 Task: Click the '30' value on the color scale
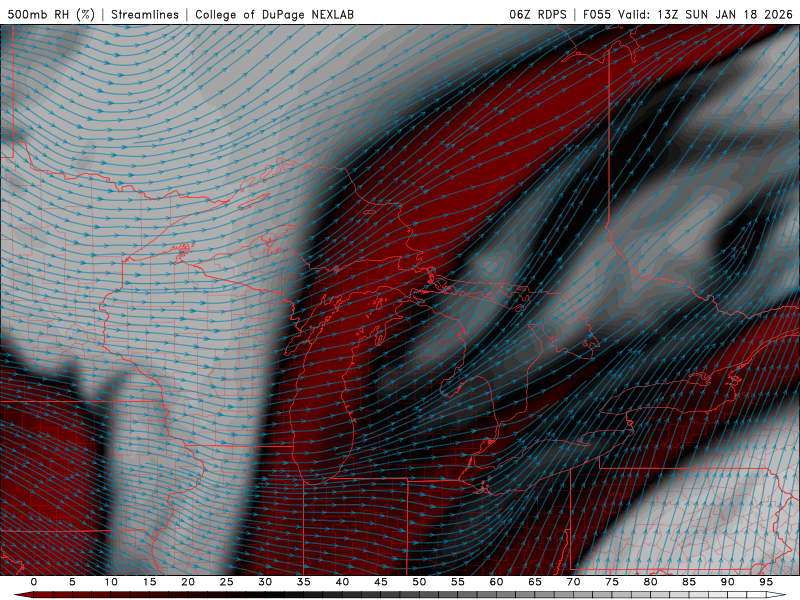click(x=265, y=582)
